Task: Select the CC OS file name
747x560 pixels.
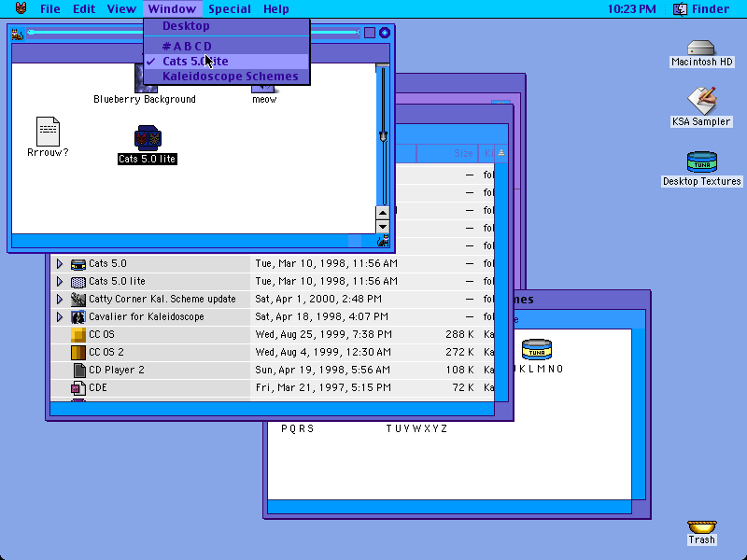Action: coord(102,334)
